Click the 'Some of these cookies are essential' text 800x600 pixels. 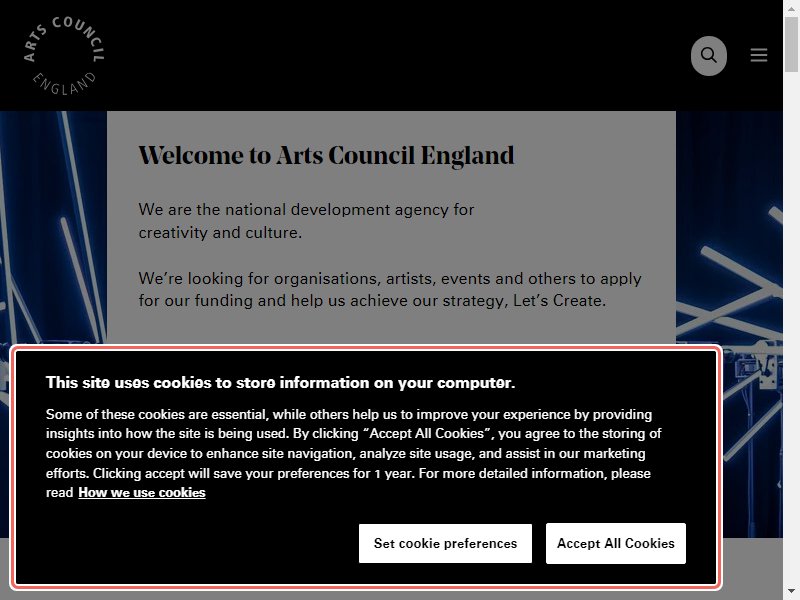[353, 453]
